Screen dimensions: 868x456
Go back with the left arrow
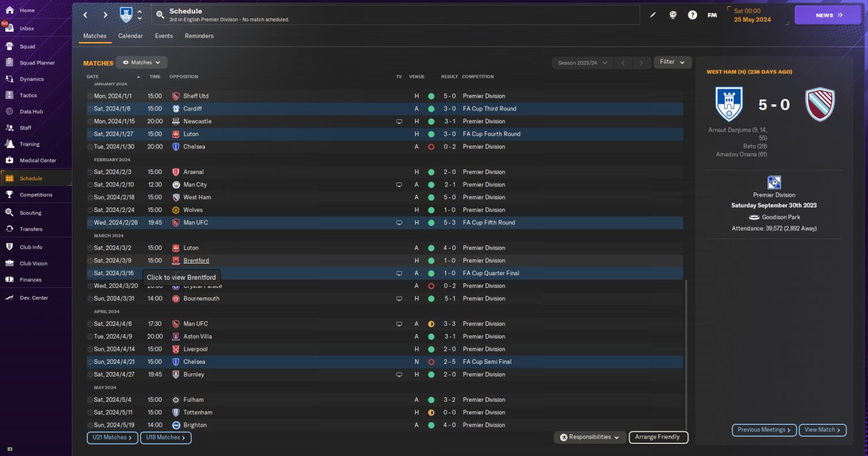[85, 15]
